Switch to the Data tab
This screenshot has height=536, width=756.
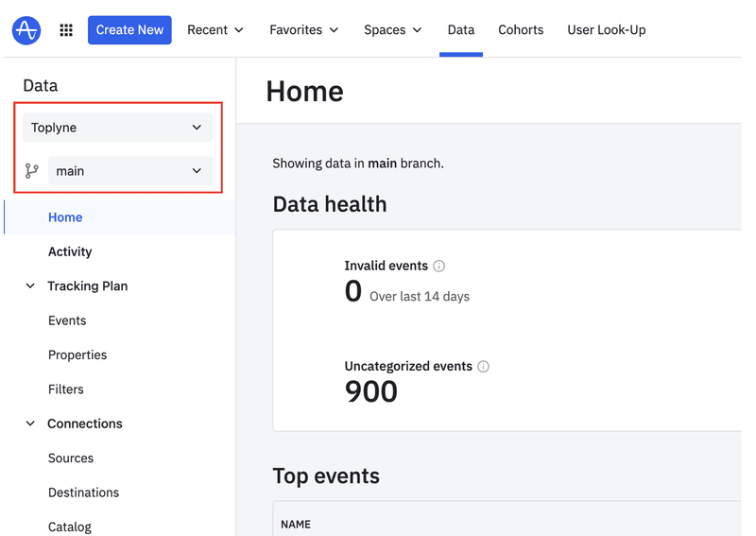click(461, 30)
